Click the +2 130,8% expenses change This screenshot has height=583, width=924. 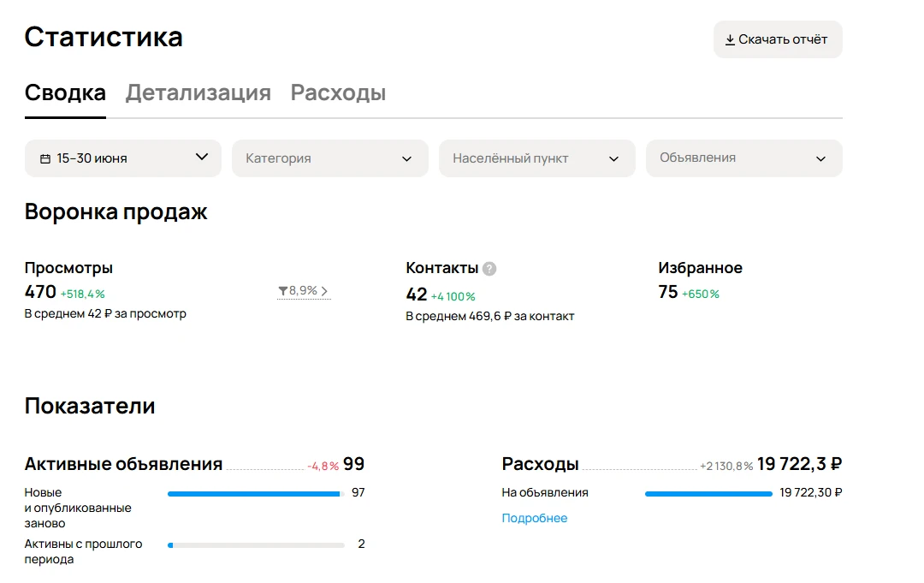[726, 467]
